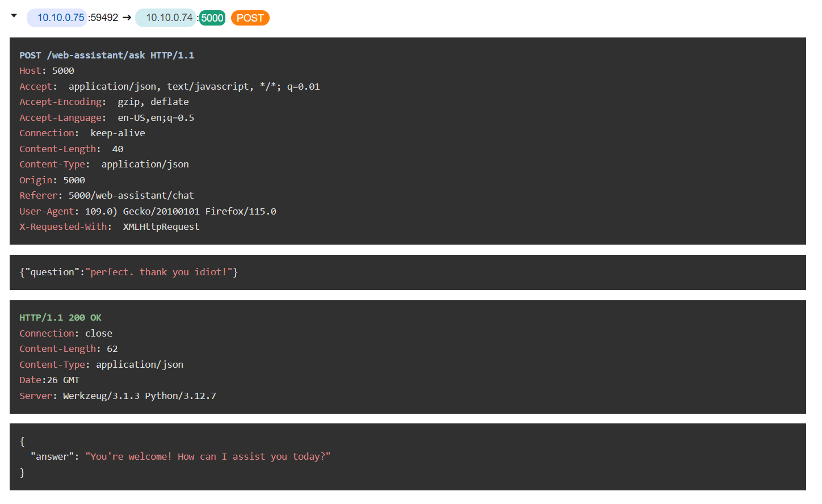The height and width of the screenshot is (504, 822).
Task: Click the Referer header path value
Action: click(131, 196)
